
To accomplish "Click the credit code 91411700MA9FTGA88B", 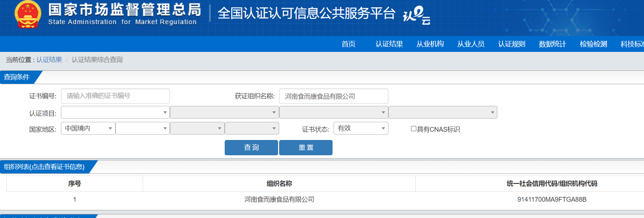I will [552, 200].
